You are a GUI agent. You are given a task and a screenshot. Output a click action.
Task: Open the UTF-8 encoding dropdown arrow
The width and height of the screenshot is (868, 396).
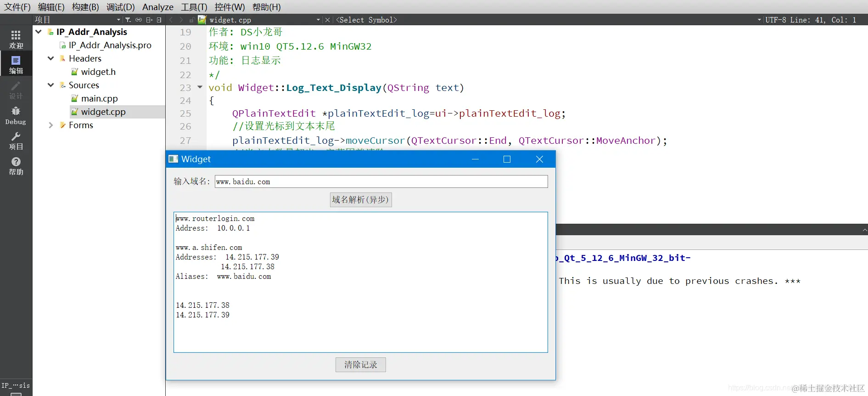[759, 20]
